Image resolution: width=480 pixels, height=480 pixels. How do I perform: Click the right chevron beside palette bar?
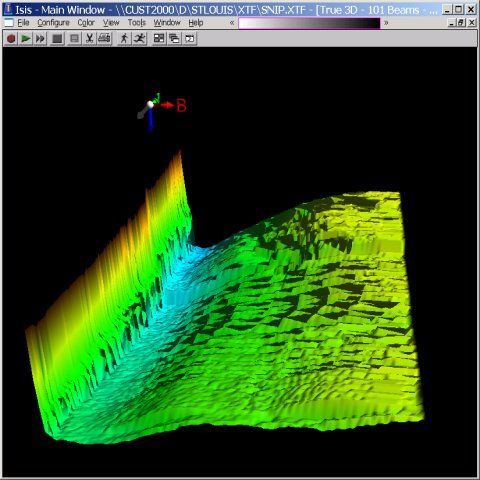(x=386, y=23)
